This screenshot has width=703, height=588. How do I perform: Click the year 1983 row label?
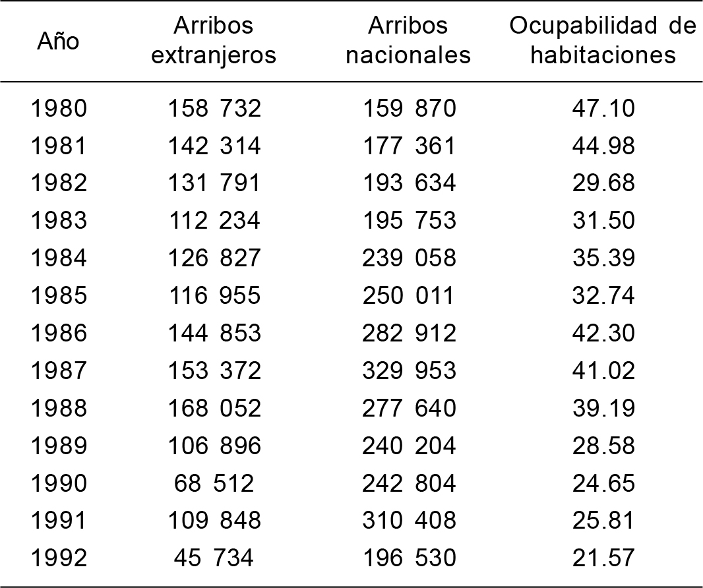point(59,221)
